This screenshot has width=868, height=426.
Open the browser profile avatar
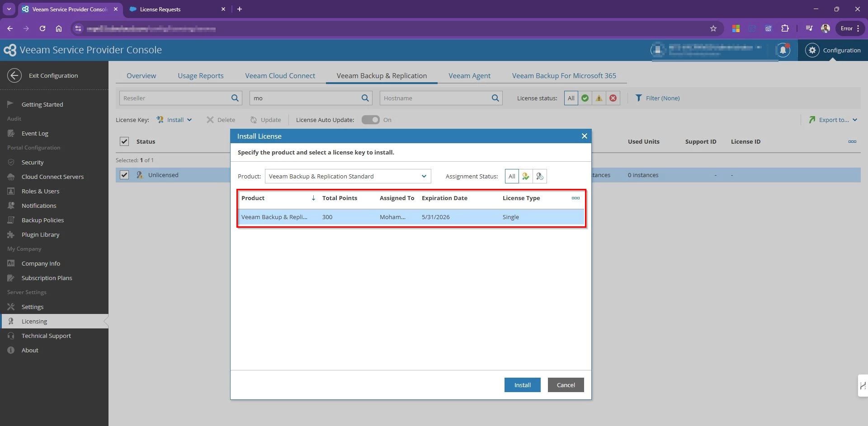pyautogui.click(x=826, y=28)
